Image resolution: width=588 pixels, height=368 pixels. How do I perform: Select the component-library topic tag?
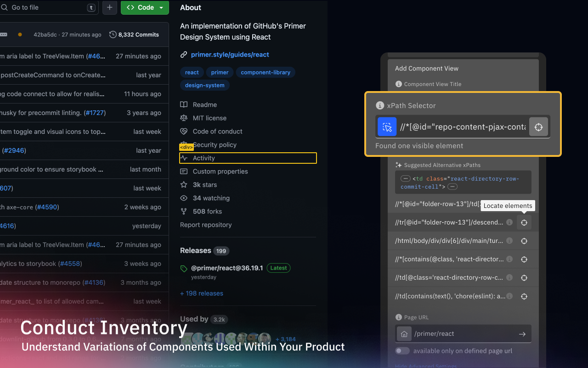pos(266,72)
